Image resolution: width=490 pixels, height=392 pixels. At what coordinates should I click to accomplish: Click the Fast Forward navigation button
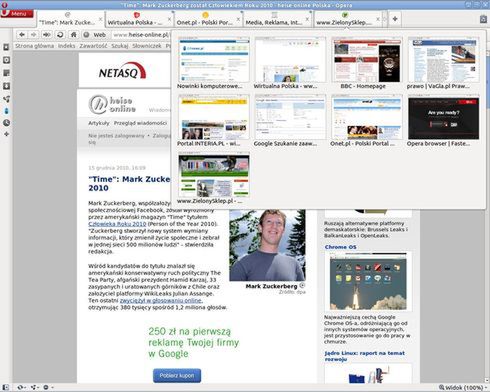click(47, 35)
